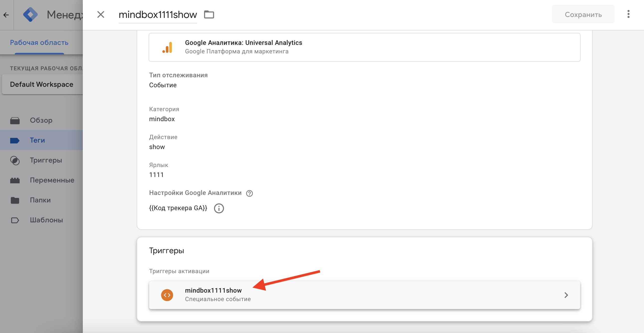Edit the tag name mindbox1111show
This screenshot has width=644, height=333.
tap(158, 14)
